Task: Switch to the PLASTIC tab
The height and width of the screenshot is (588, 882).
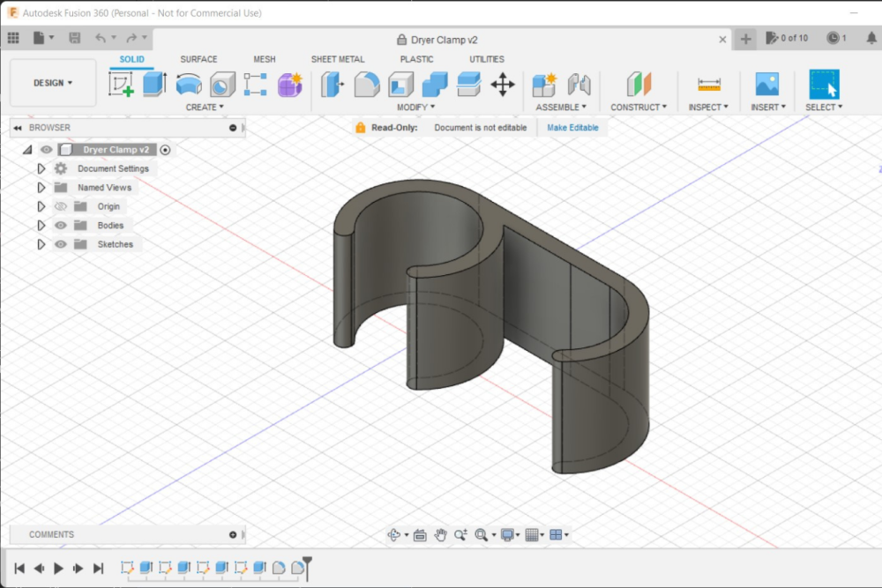Action: click(x=416, y=59)
